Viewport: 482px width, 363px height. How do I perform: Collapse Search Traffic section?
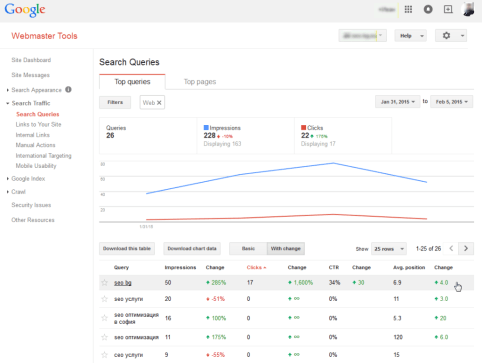coord(7,103)
